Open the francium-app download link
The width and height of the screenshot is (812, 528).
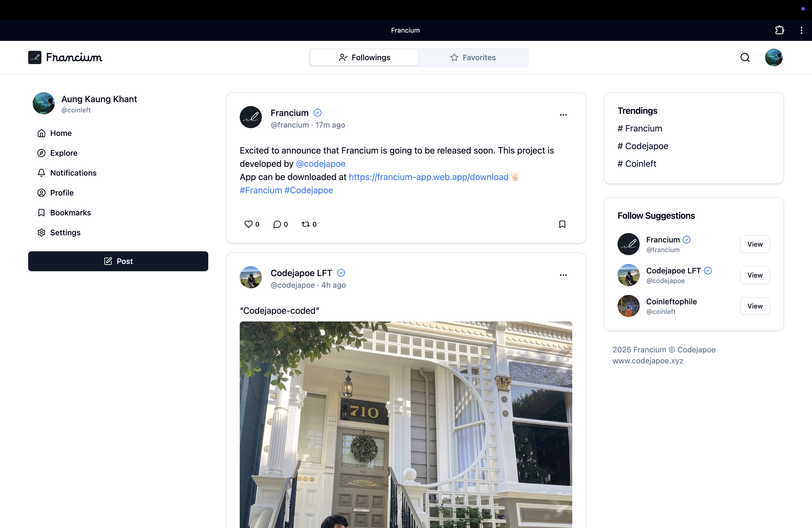click(x=429, y=177)
